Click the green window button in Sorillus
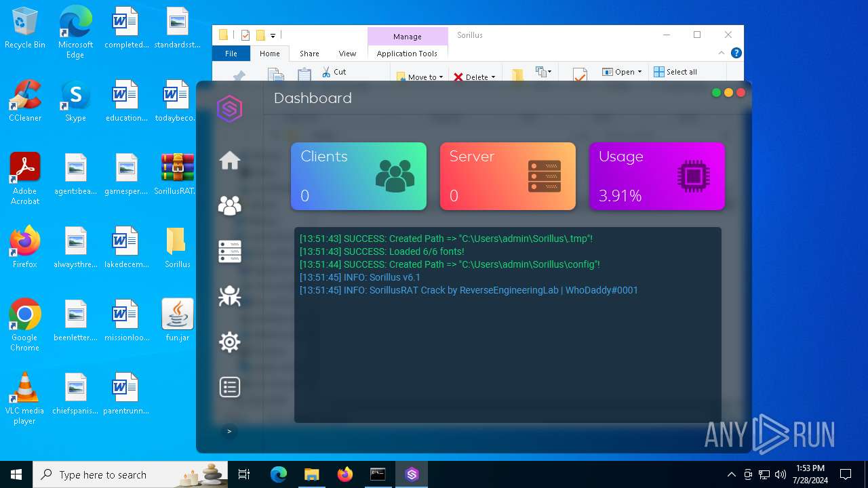Image resolution: width=868 pixels, height=488 pixels. pos(716,93)
